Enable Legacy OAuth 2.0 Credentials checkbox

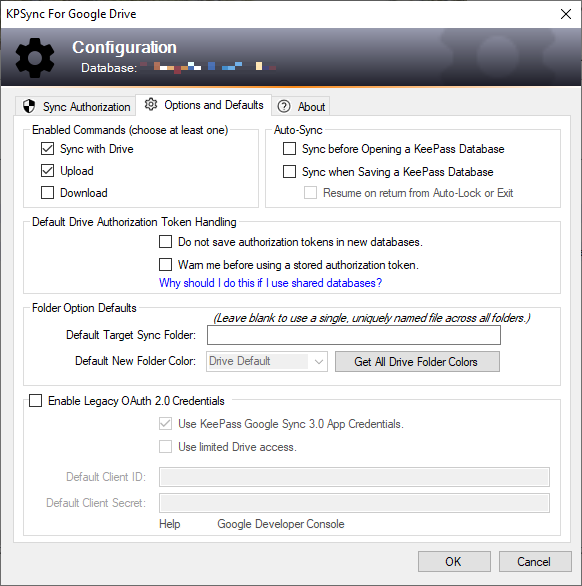[x=36, y=401]
